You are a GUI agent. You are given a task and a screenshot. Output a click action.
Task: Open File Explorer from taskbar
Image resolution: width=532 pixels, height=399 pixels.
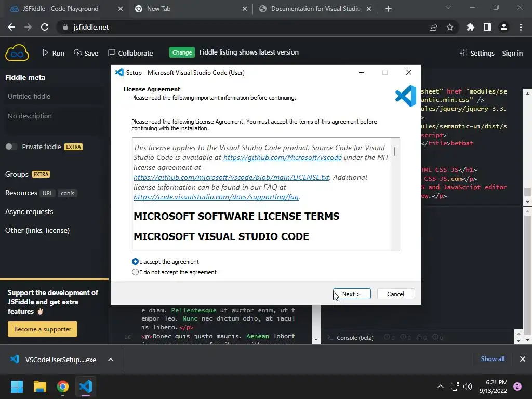tap(39, 387)
